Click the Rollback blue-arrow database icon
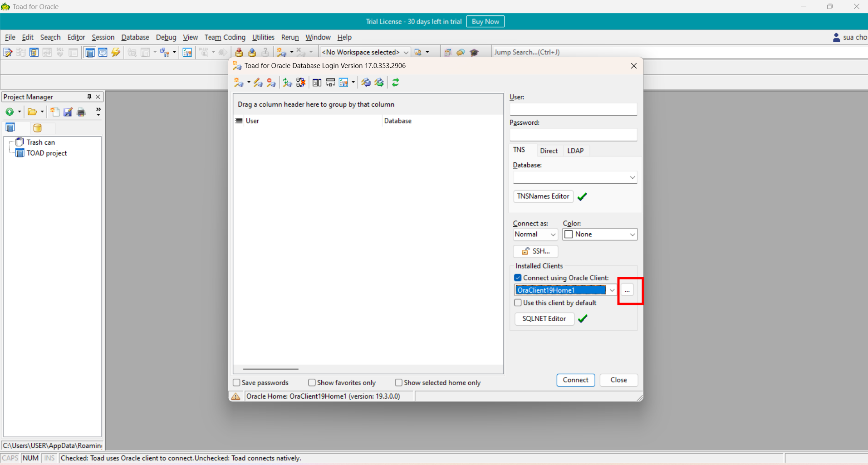 point(252,52)
